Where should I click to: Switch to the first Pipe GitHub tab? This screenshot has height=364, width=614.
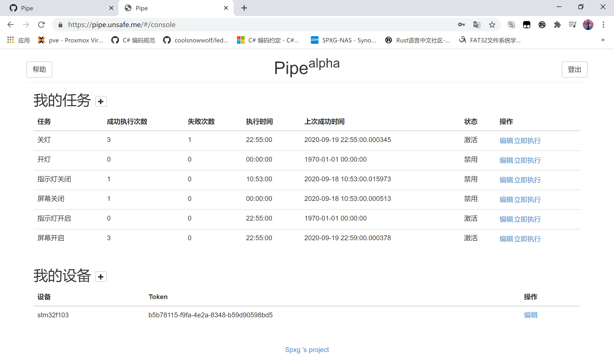59,8
